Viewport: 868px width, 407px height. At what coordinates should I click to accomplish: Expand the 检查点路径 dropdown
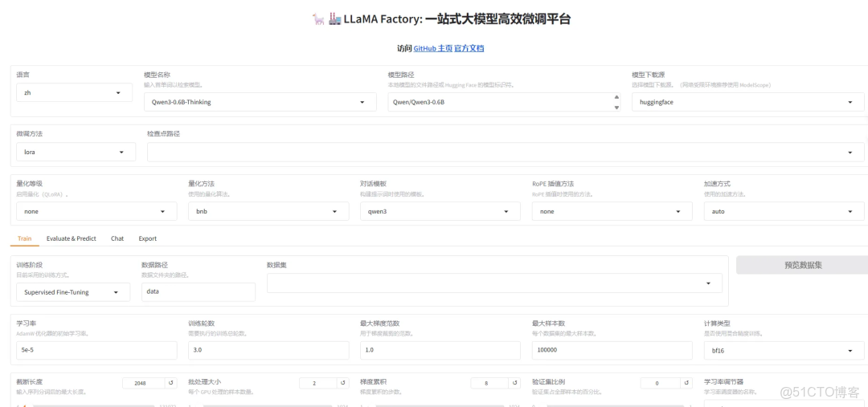(x=506, y=152)
